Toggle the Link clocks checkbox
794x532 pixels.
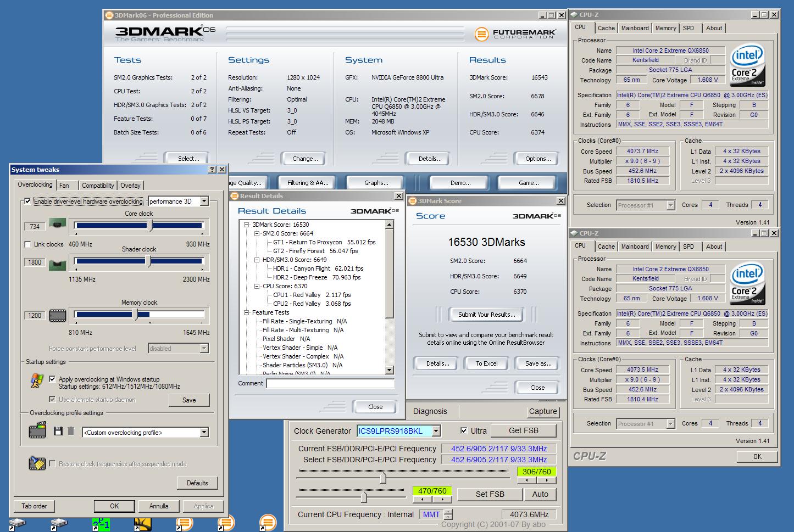(x=27, y=244)
